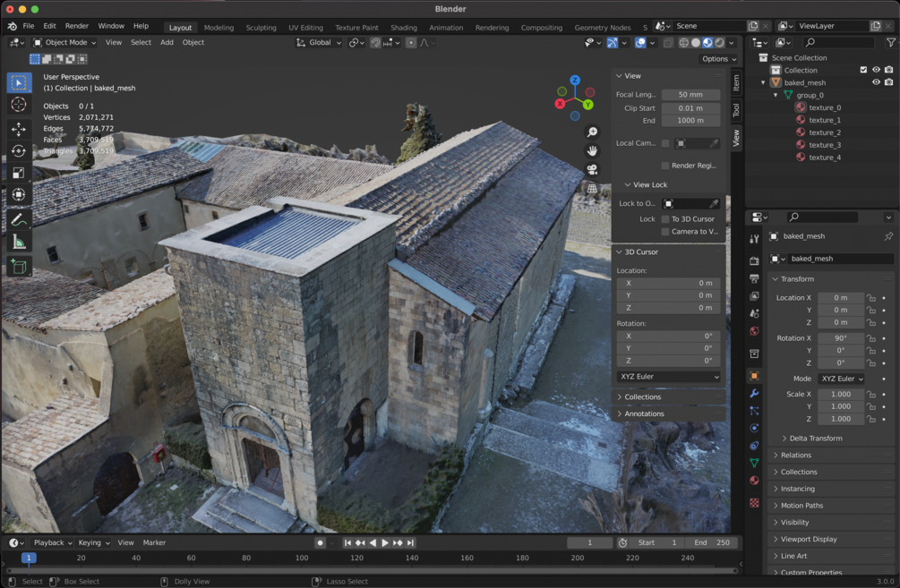Open the Edit menu
900x588 pixels.
49,26
